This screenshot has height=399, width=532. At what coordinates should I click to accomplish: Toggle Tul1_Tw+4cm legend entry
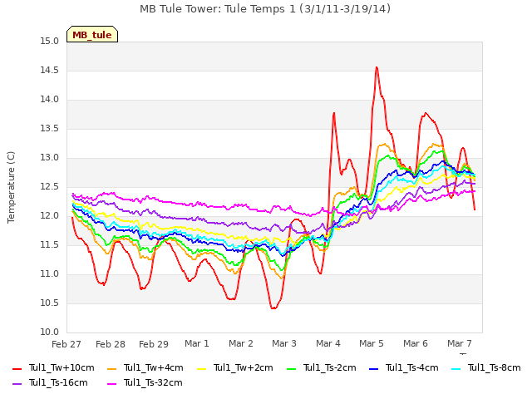click(x=145, y=368)
